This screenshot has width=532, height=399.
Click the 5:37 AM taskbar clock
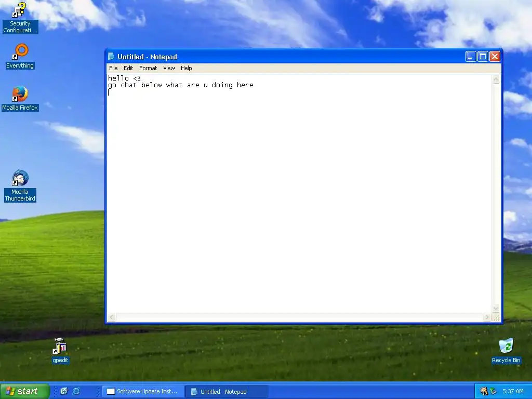(x=513, y=391)
